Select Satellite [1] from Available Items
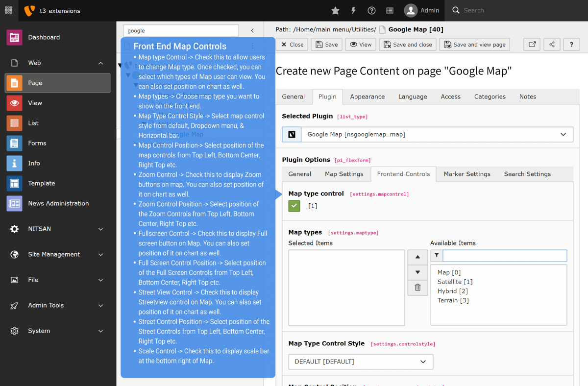The image size is (588, 386). 455,282
